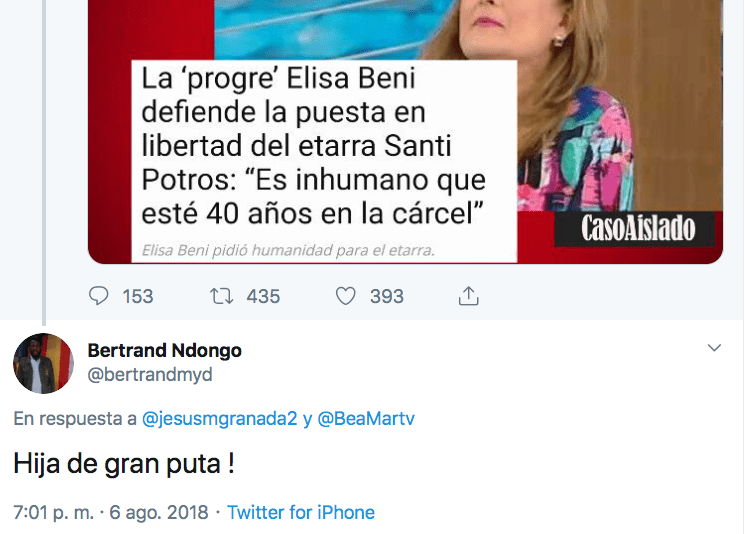Screen dimensions: 745x534
Task: Click the Twitter for iPhone link
Action: [301, 512]
